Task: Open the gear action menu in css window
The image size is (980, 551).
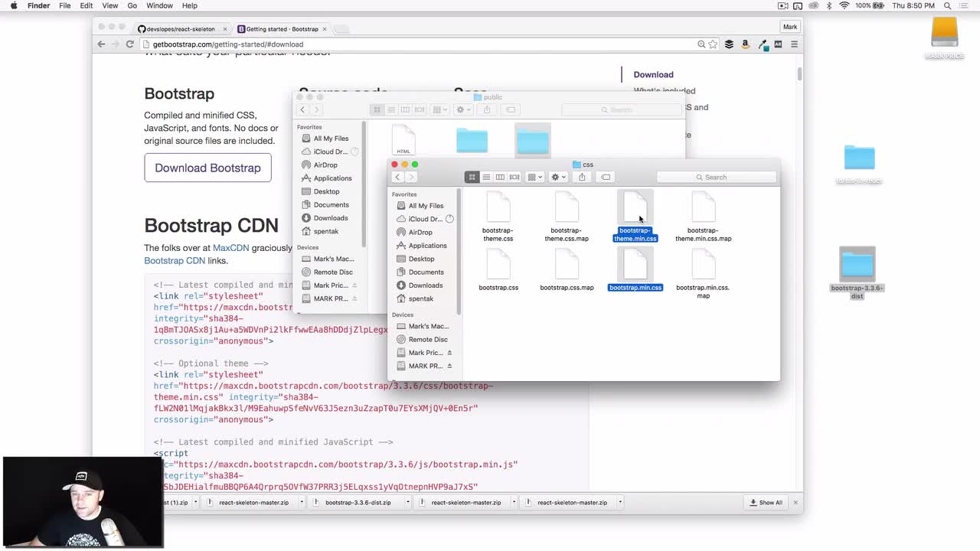Action: (x=558, y=177)
